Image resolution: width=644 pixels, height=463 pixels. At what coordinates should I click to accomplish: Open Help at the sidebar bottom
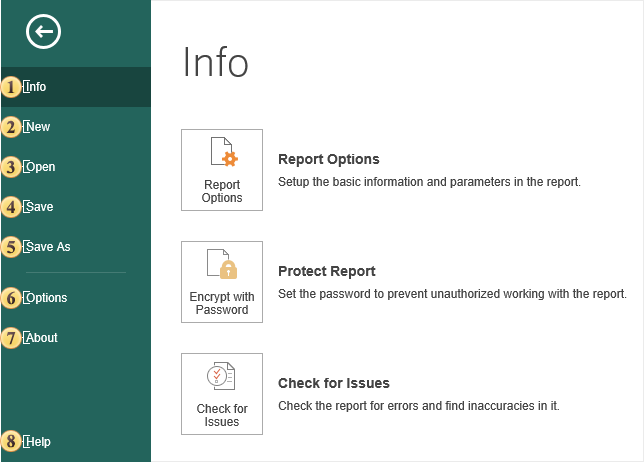(39, 441)
